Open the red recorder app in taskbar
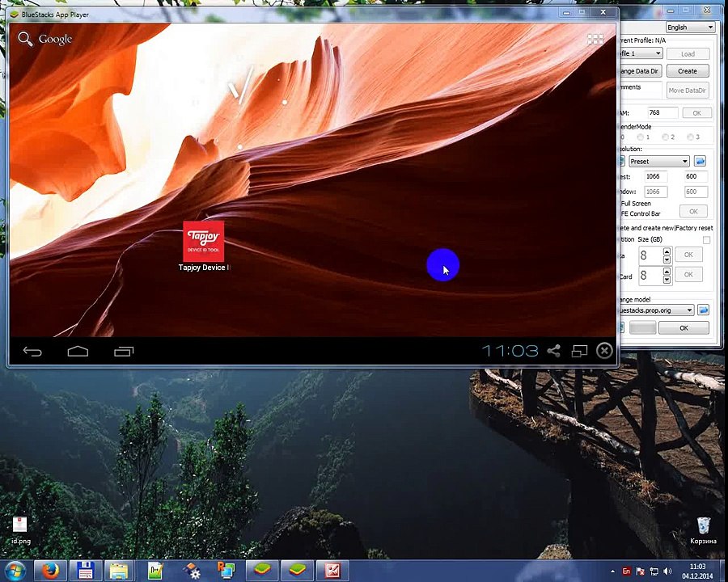The width and height of the screenshot is (728, 582). (x=332, y=571)
